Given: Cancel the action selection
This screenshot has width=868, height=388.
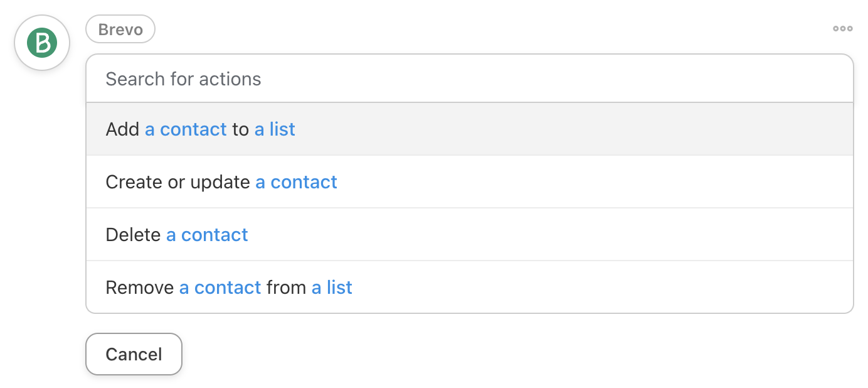Looking at the screenshot, I should tap(134, 354).
